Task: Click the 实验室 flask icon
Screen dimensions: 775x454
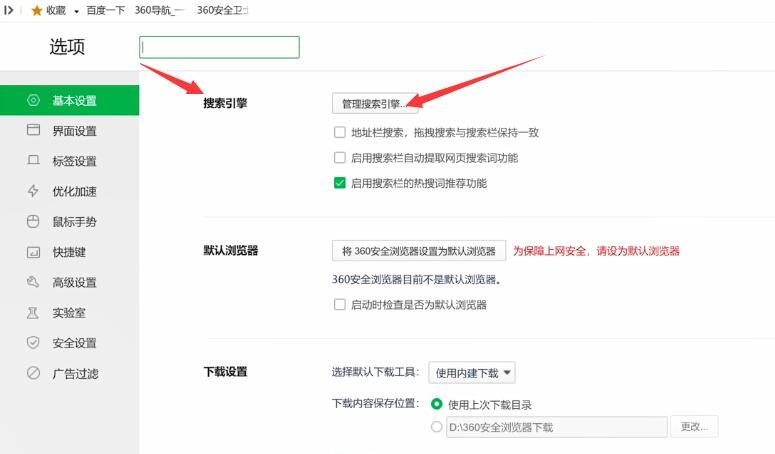Action: click(x=33, y=313)
